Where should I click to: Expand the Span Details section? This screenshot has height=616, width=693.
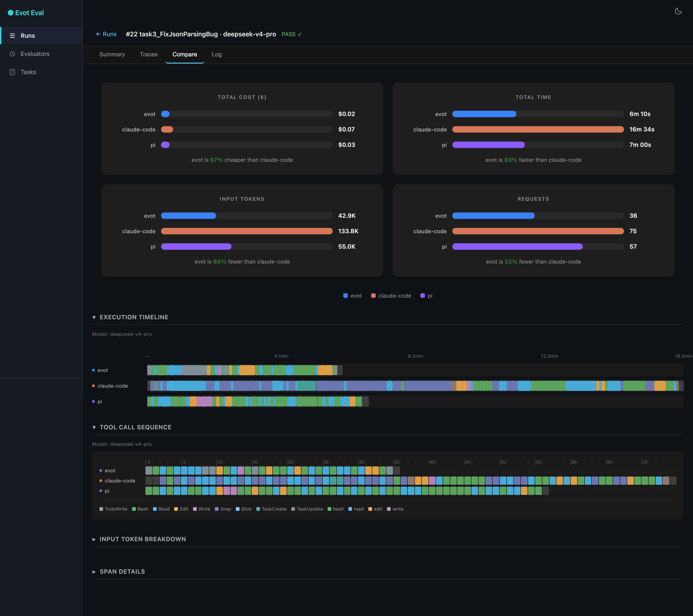tap(119, 572)
